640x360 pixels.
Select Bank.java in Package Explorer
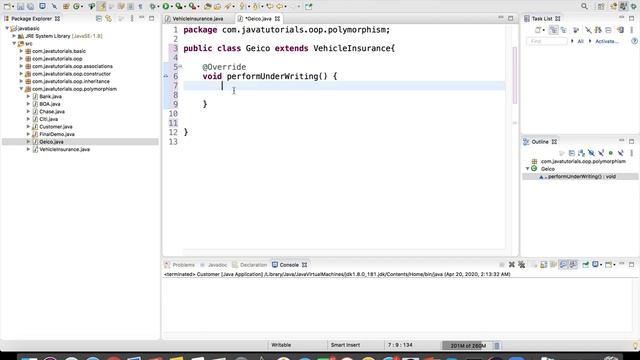click(x=50, y=96)
